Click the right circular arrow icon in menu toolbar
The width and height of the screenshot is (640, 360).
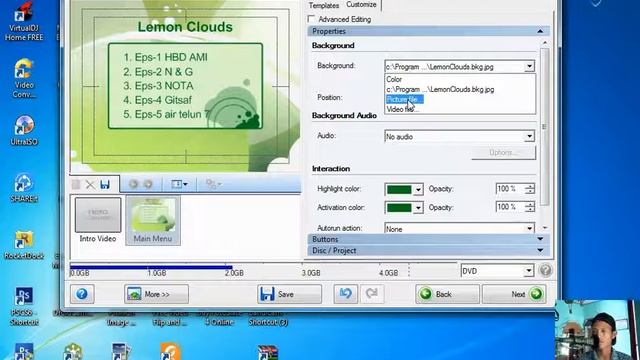click(148, 184)
